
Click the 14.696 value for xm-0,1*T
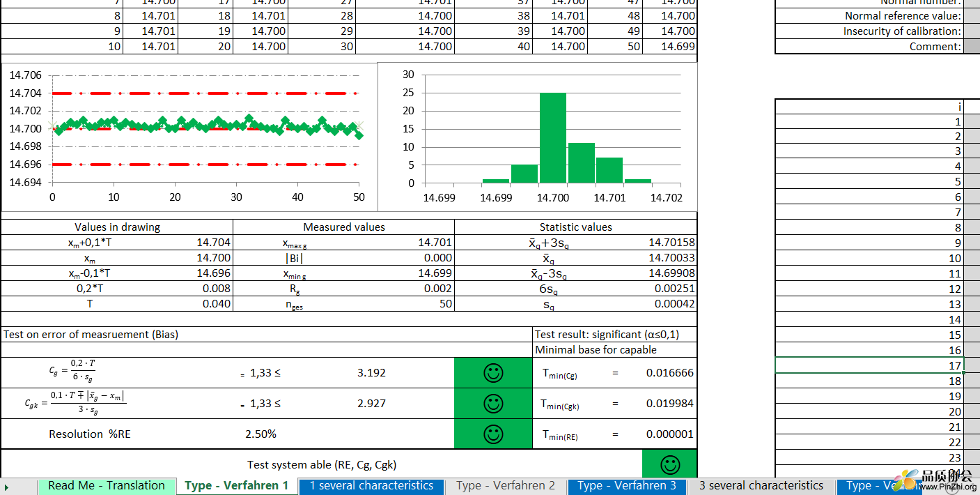tap(214, 273)
